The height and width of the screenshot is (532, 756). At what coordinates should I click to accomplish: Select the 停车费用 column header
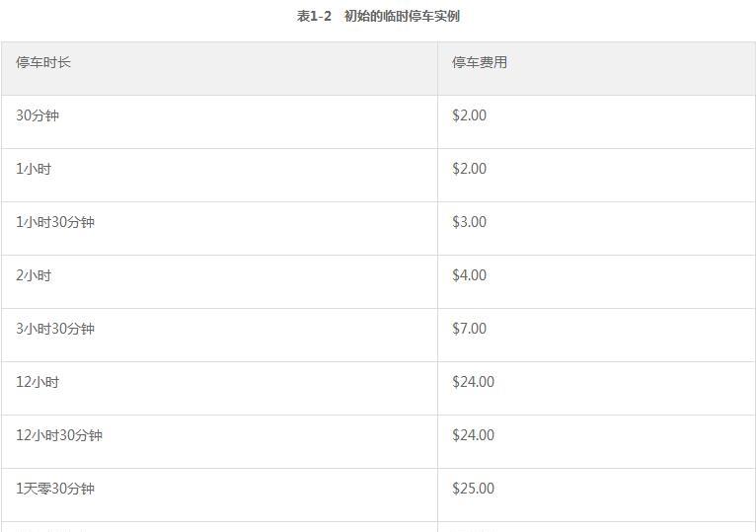tap(596, 68)
